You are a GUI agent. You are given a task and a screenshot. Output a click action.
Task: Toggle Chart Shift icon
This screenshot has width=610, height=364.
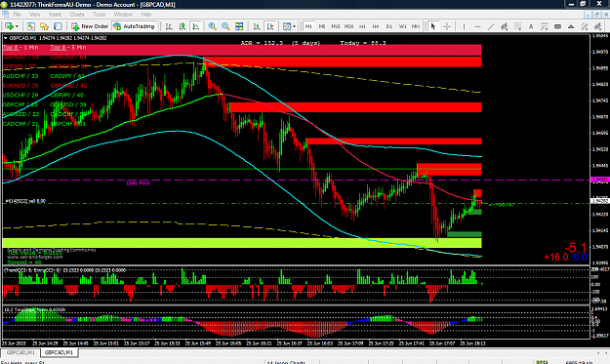270,26
